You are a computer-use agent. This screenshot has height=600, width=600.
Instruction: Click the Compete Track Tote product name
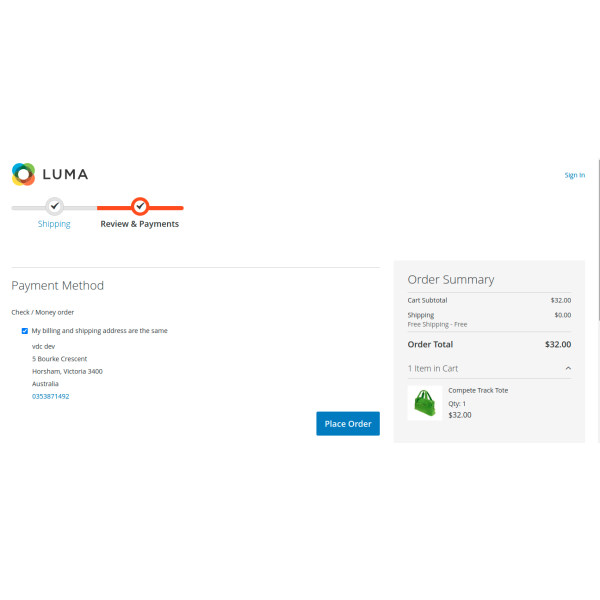coord(478,390)
